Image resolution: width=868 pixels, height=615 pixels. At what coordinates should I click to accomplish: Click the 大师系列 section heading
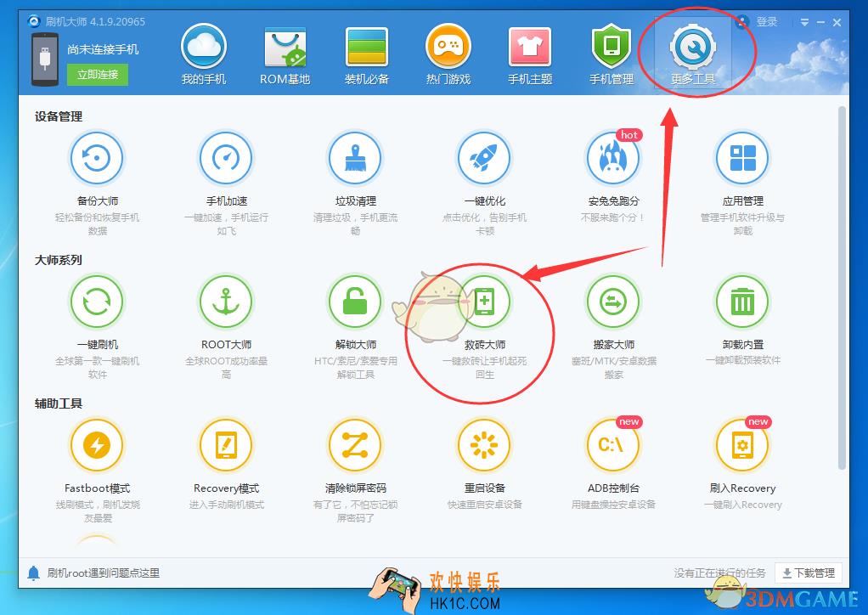point(58,260)
